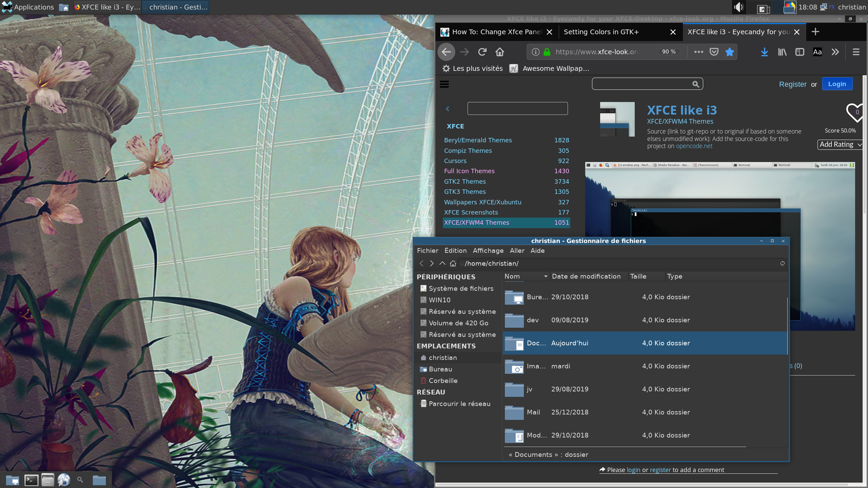The width and height of the screenshot is (868, 488).
Task: Launch web browser globe from bottom panel
Action: pos(64,480)
